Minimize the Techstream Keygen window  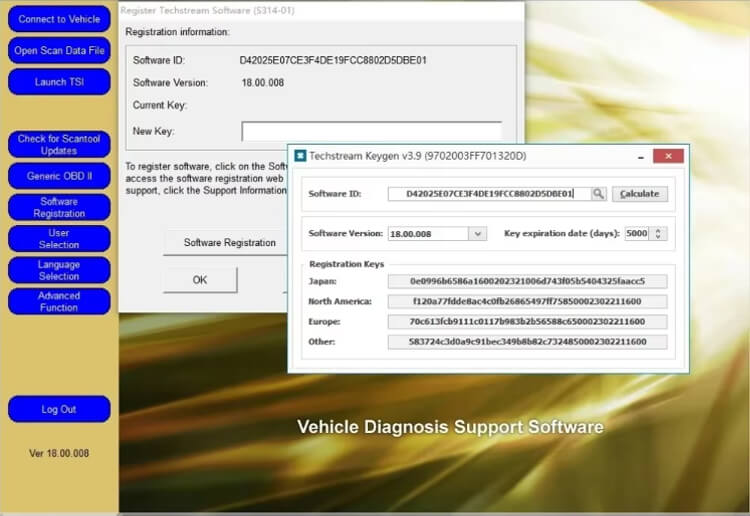pos(640,156)
